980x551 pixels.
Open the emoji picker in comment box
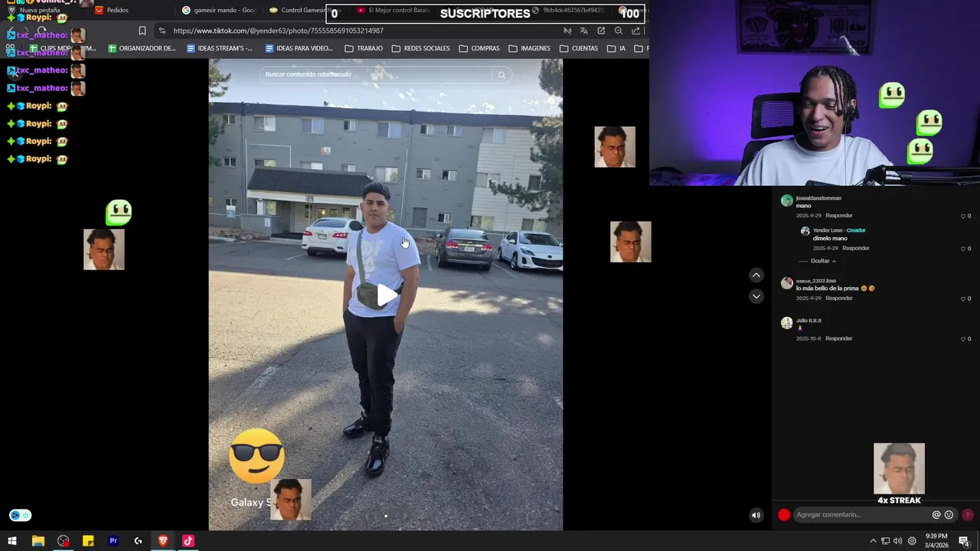coord(949,515)
